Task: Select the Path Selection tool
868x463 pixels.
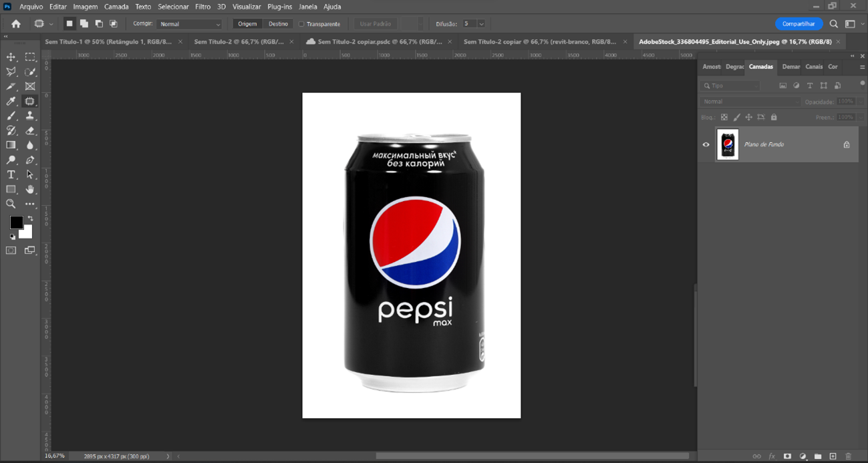Action: (x=30, y=174)
